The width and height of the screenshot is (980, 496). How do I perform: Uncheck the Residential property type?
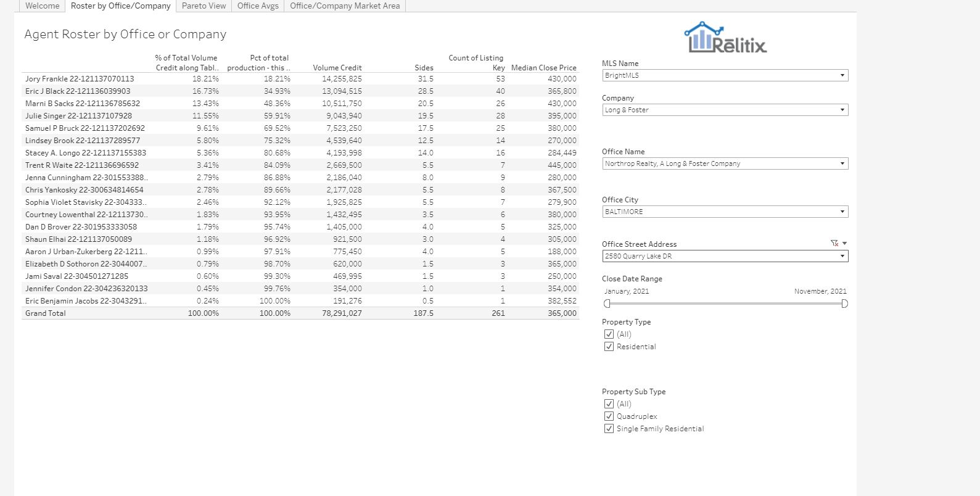[x=609, y=347]
